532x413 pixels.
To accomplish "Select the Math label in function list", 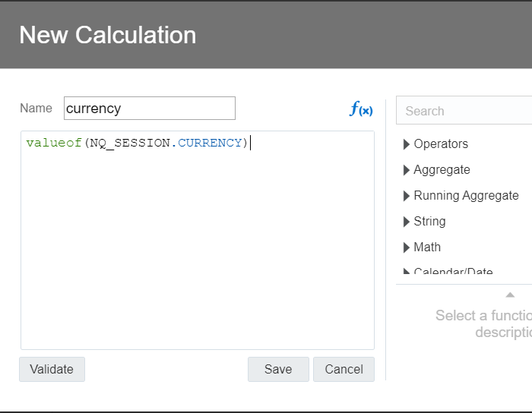I will (427, 247).
